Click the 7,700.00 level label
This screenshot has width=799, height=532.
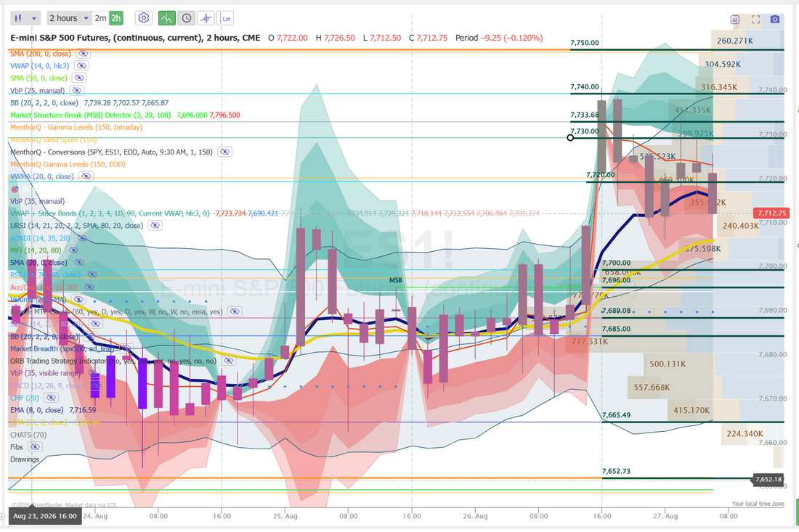(x=616, y=263)
